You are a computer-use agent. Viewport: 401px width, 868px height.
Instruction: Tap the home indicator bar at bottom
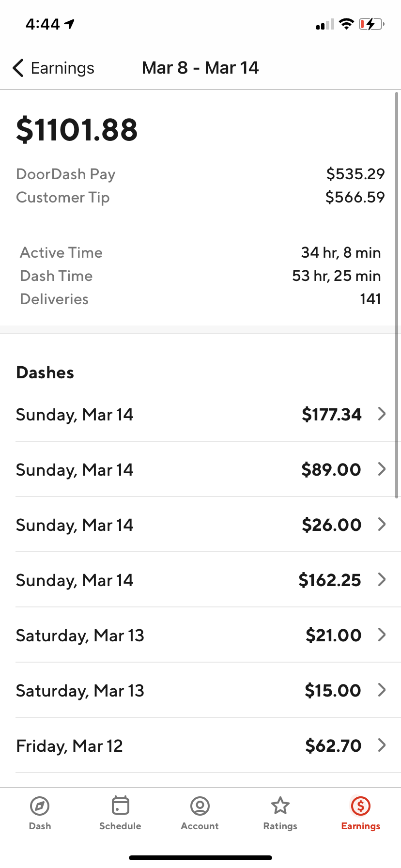click(200, 858)
